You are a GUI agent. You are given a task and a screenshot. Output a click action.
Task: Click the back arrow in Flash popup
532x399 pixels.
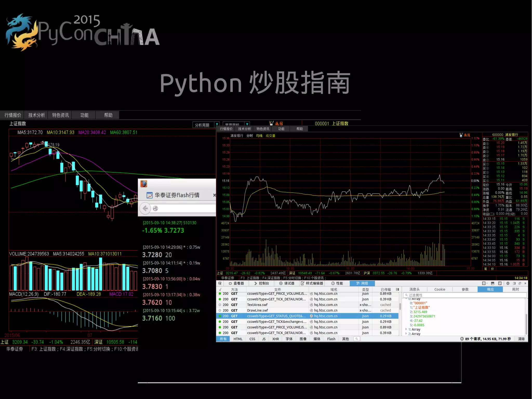tap(145, 208)
